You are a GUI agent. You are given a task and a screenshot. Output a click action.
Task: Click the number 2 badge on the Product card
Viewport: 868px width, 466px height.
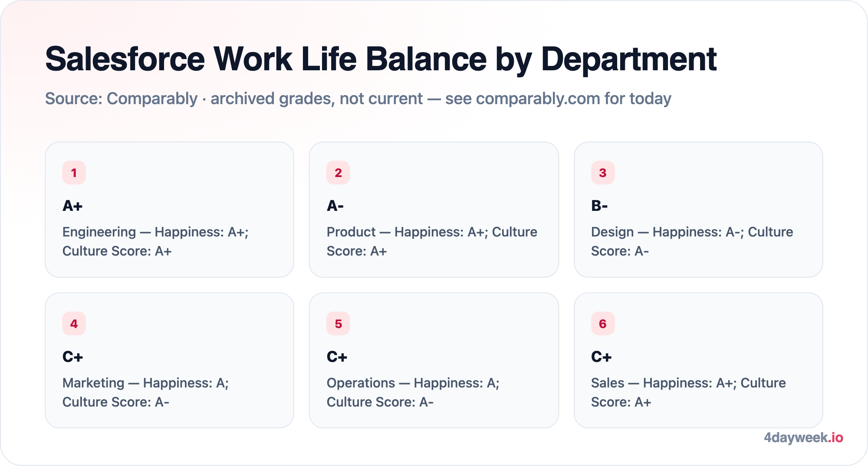(338, 173)
